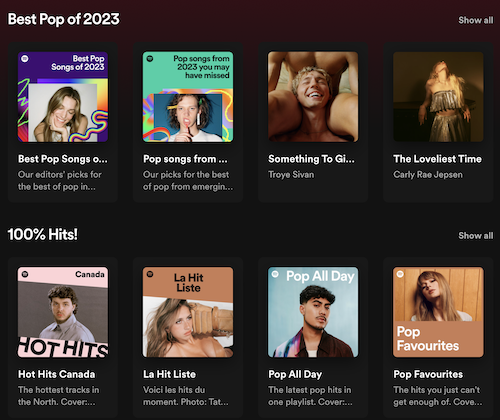Open the Pop songs you may have missed cover
The width and height of the screenshot is (500, 420).
click(x=188, y=97)
